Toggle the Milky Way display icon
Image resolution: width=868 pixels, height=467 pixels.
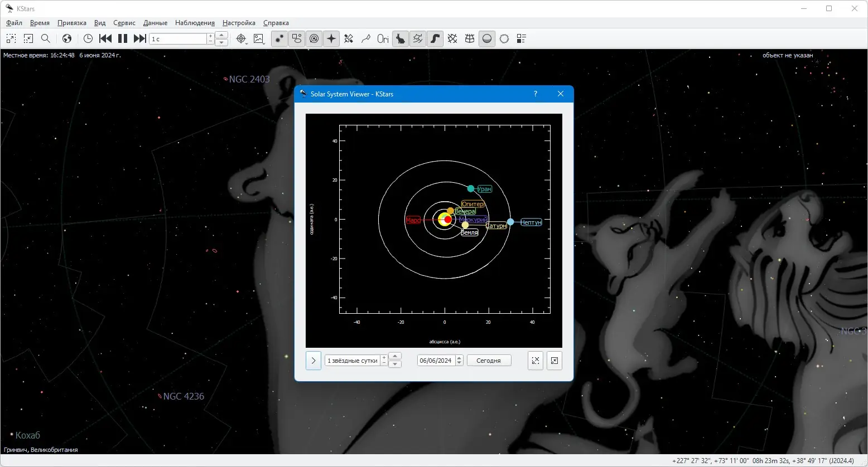point(435,38)
